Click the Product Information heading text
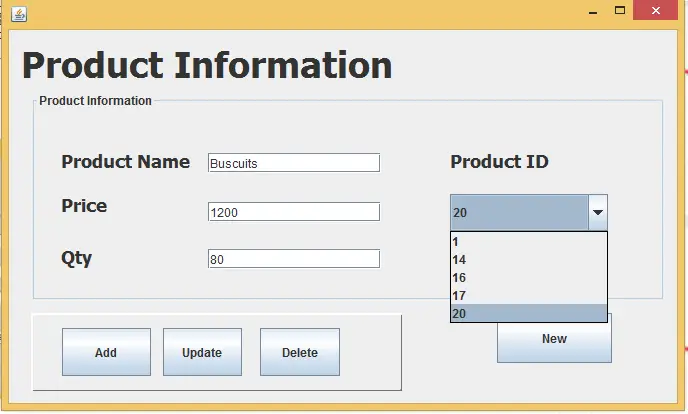Screen dimensions: 688x414 pyautogui.click(x=207, y=65)
